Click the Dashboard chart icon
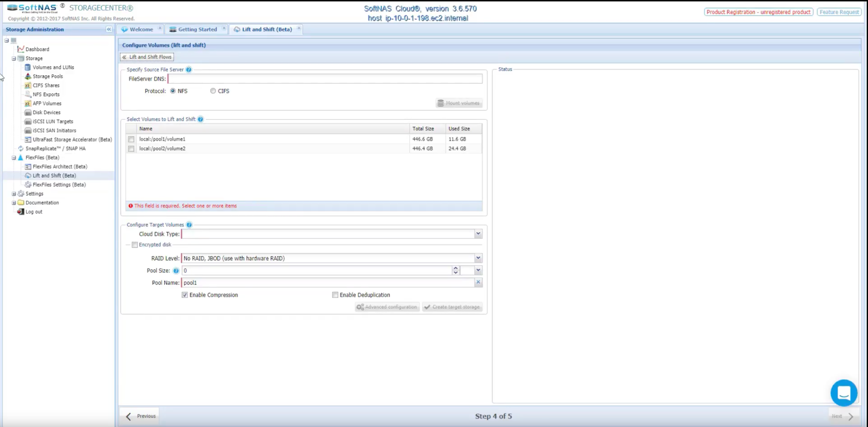The image size is (868, 427). pyautogui.click(x=21, y=49)
